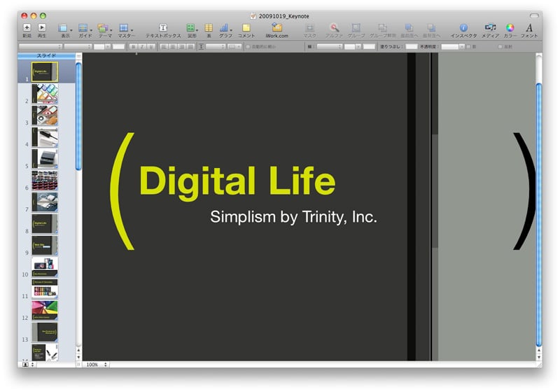Open the Colors (カラー) picker wheel
The height and width of the screenshot is (392, 560).
click(x=510, y=28)
